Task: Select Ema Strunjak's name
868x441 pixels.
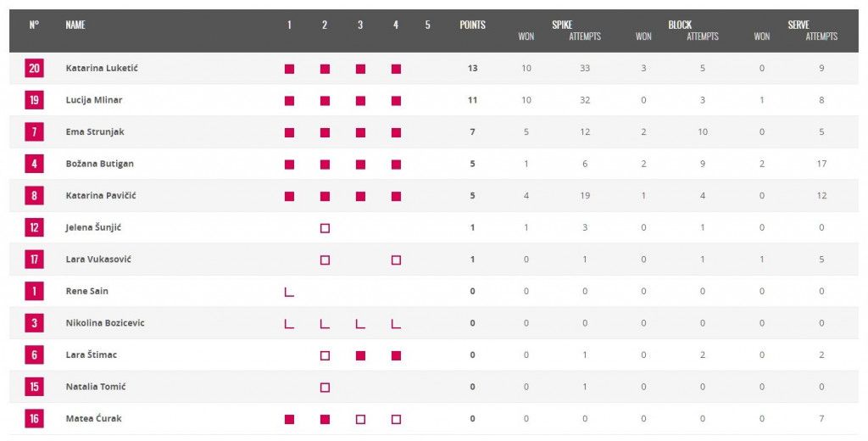Action: pos(95,132)
